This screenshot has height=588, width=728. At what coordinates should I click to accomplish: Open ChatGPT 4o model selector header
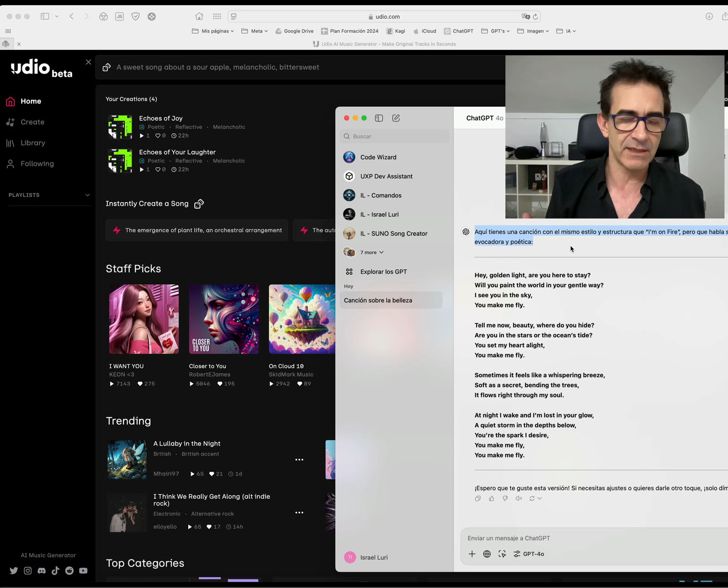[484, 118]
